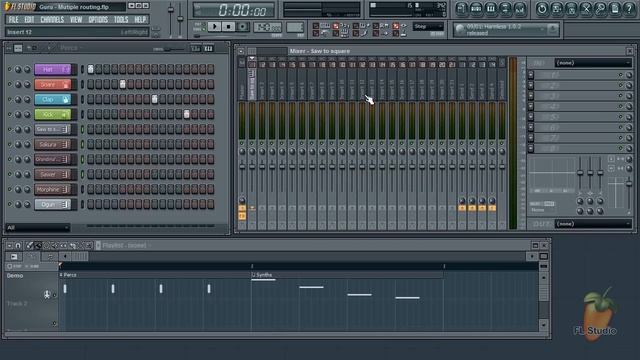Toggle first step of the Hat row
640x360 pixels.
[x=91, y=69]
